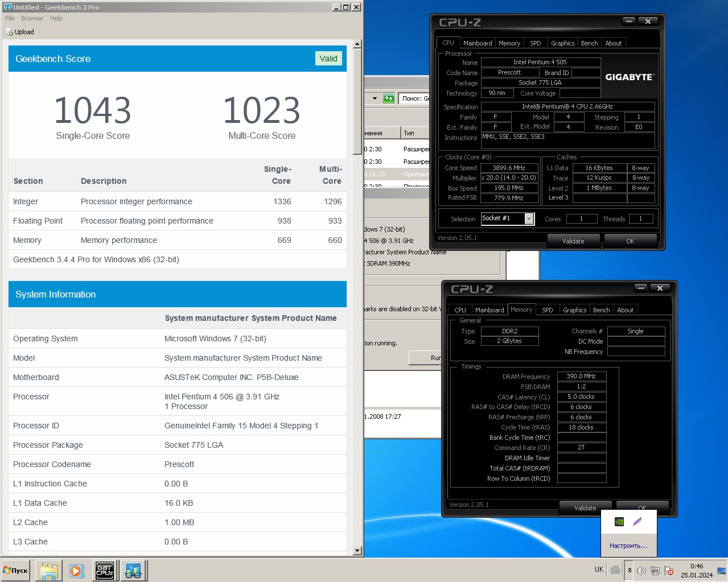Viewport: 728px width, 582px height.
Task: Switch to Geekbench app in the taskbar
Action: tap(133, 570)
